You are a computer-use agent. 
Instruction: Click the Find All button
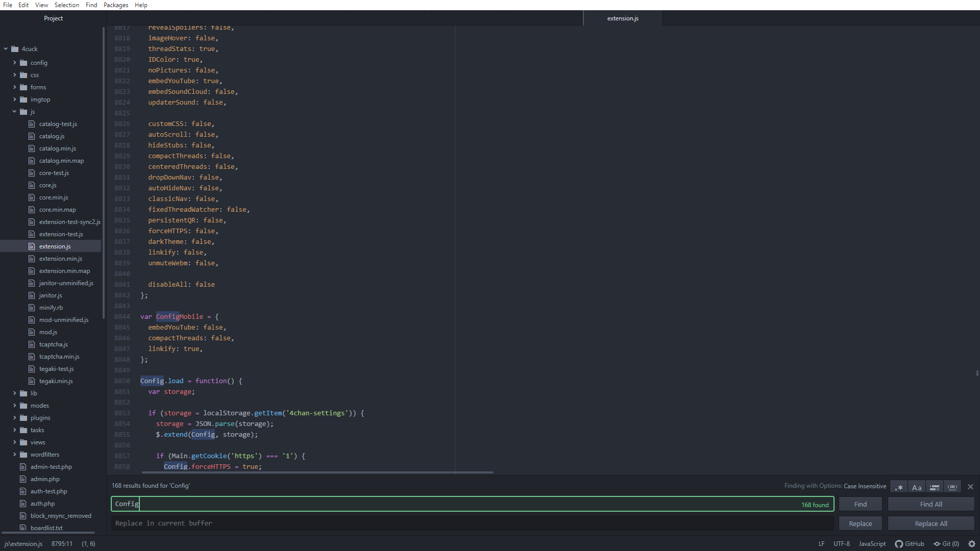tap(931, 504)
